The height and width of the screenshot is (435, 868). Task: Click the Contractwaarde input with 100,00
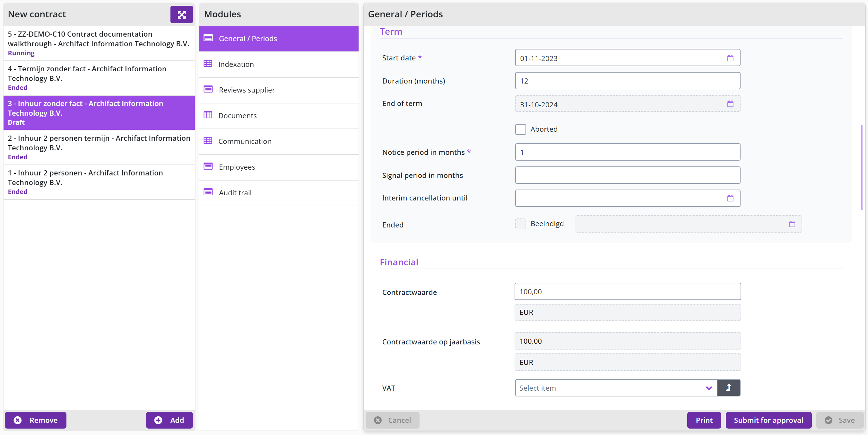click(x=628, y=291)
